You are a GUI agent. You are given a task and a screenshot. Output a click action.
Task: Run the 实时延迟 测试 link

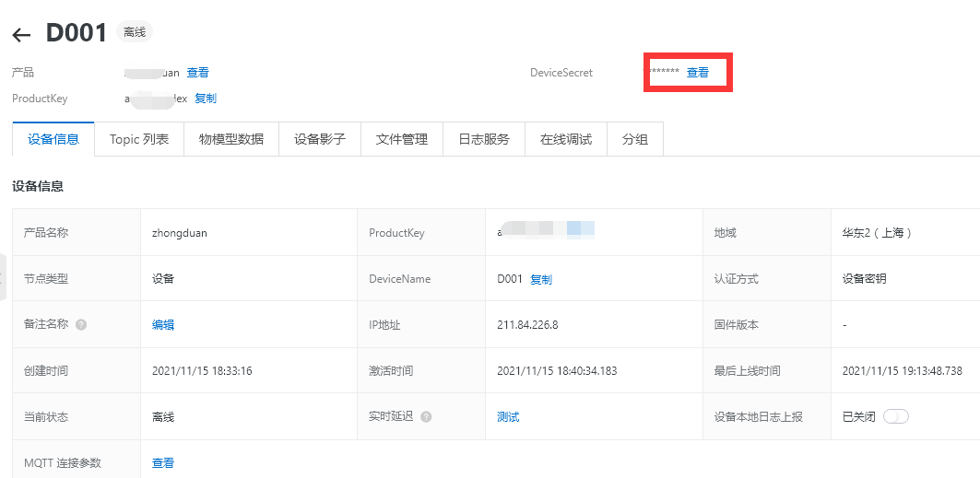(508, 417)
